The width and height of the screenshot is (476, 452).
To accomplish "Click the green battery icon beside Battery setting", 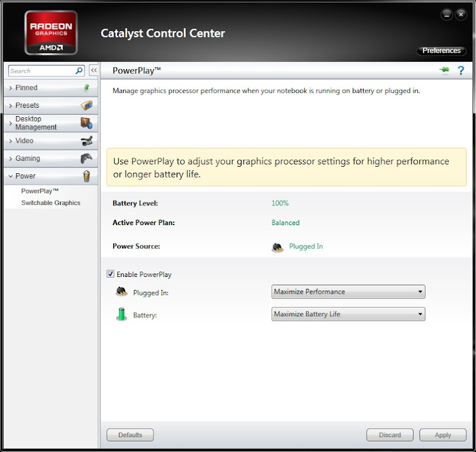I will coord(121,314).
